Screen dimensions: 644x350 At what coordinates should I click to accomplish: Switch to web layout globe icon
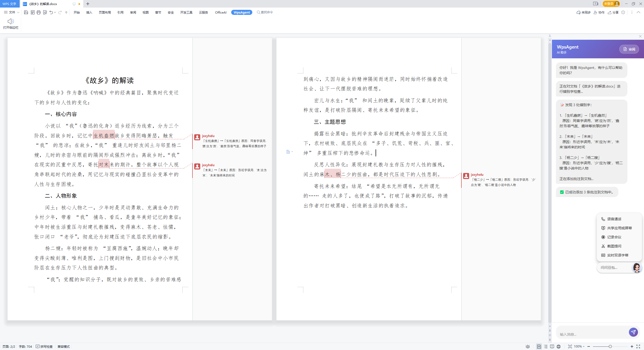[559, 346]
